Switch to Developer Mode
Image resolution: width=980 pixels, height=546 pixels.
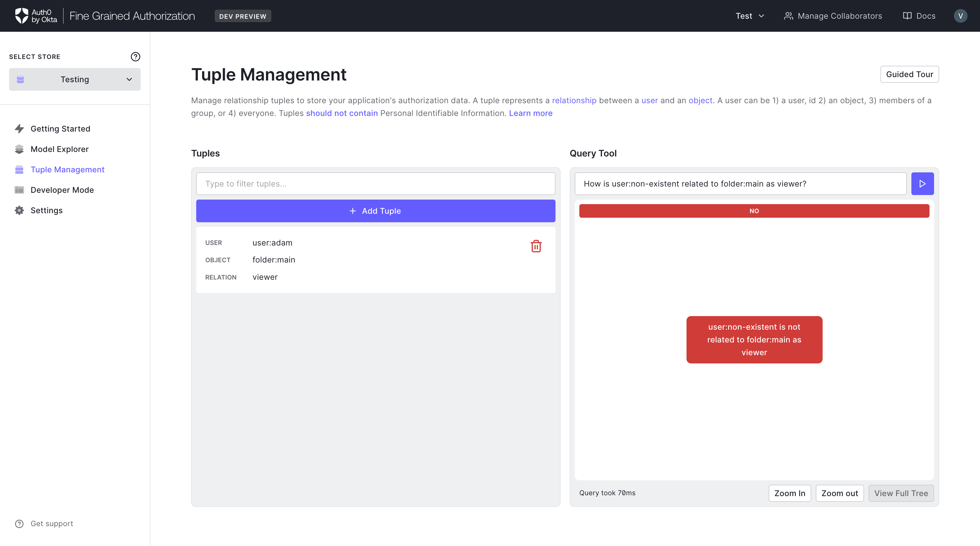(x=62, y=190)
